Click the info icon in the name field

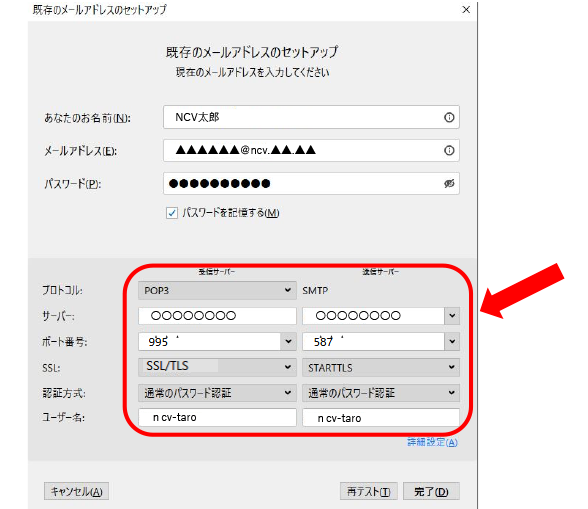pyautogui.click(x=449, y=117)
